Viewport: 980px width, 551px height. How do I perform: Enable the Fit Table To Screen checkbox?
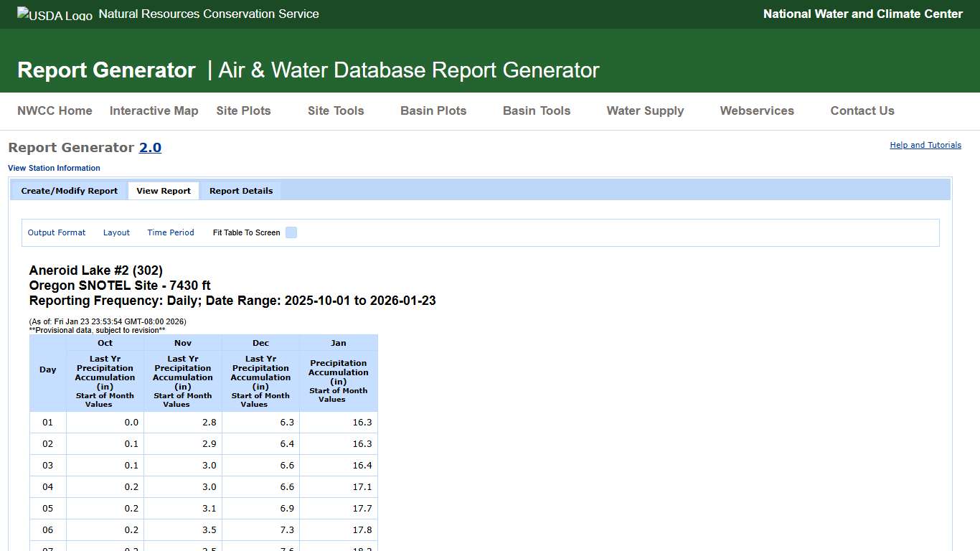[x=291, y=232]
